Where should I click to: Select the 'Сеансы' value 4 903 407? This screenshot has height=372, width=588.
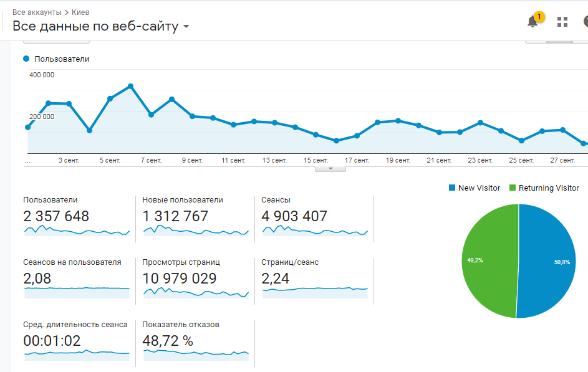pyautogui.click(x=294, y=216)
